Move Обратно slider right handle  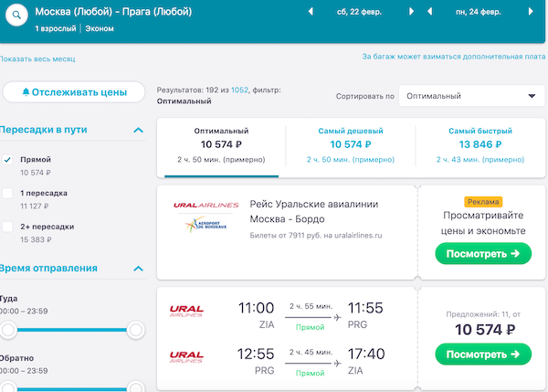135,387
